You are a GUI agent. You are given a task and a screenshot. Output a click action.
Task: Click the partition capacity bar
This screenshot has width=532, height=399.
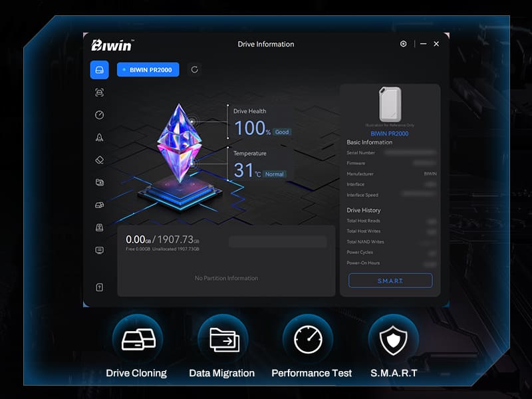[x=277, y=241]
